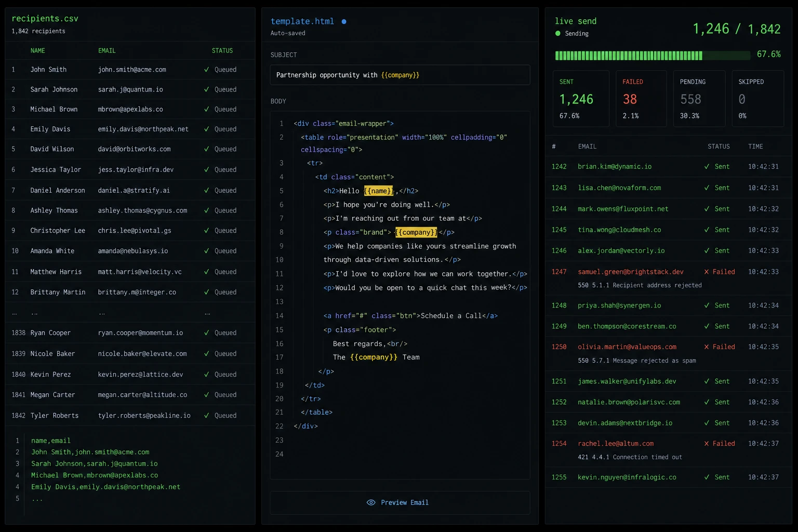Click the failed X icon for samuel.green@brightstack.dev

[707, 272]
